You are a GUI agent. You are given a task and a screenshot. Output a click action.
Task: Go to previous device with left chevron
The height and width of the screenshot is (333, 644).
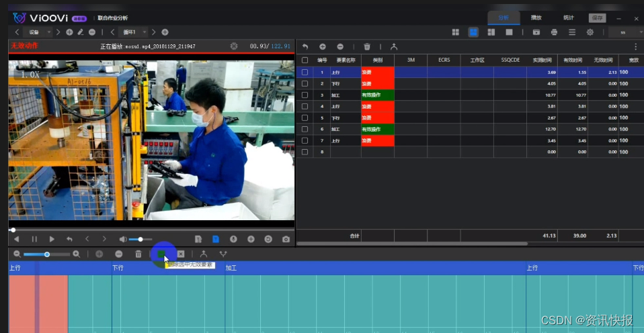point(17,32)
